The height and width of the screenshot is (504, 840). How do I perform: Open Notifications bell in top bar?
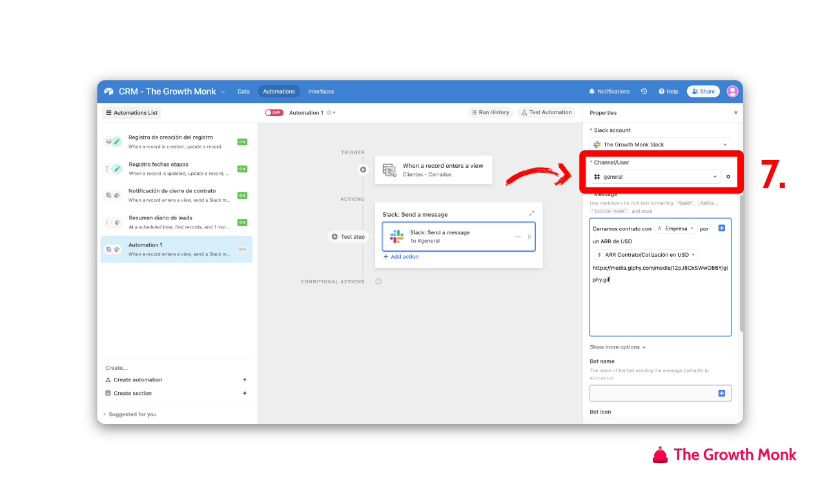click(609, 92)
